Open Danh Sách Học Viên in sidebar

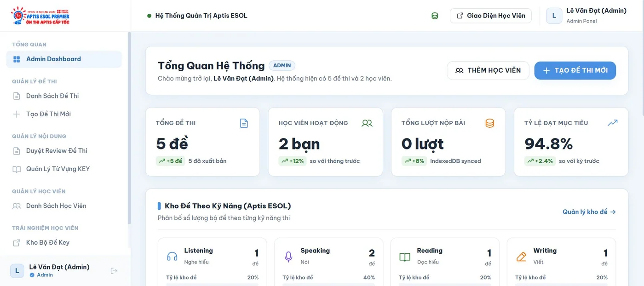[x=64, y=206]
